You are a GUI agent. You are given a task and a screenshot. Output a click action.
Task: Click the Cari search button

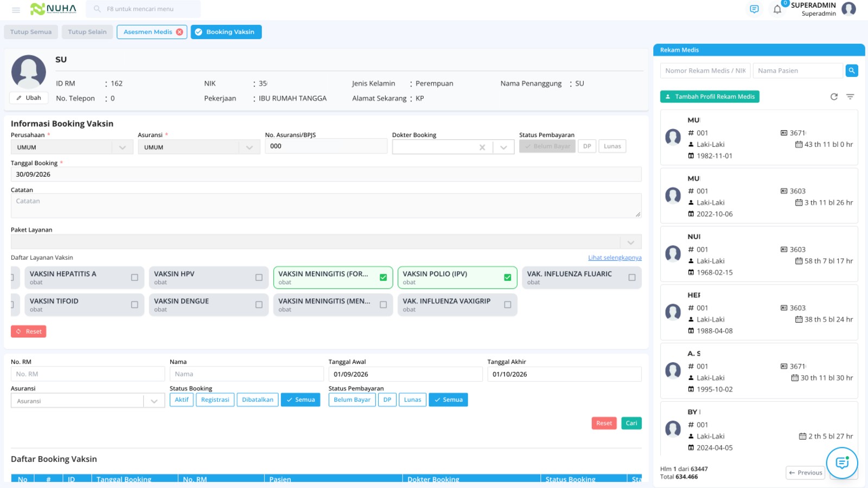click(x=631, y=423)
